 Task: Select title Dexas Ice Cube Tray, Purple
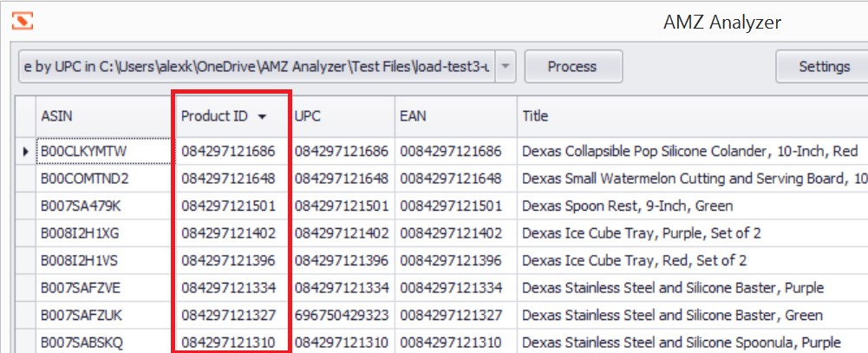(x=693, y=233)
